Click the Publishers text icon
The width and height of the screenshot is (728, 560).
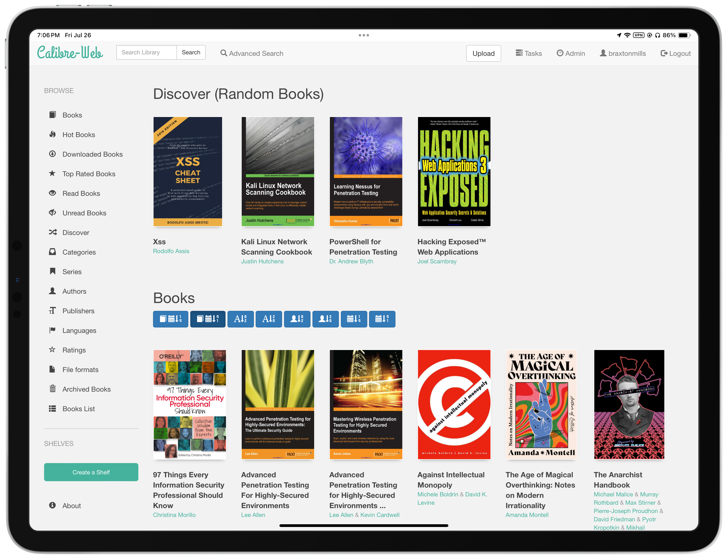52,311
